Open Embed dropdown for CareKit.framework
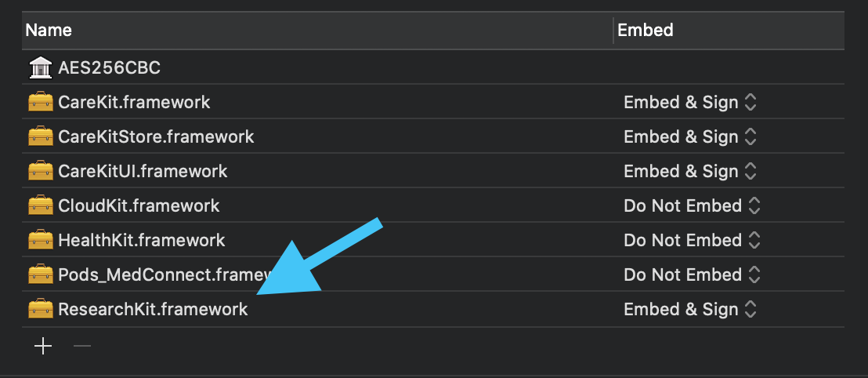Viewport: 868px width, 378px height. click(x=689, y=103)
